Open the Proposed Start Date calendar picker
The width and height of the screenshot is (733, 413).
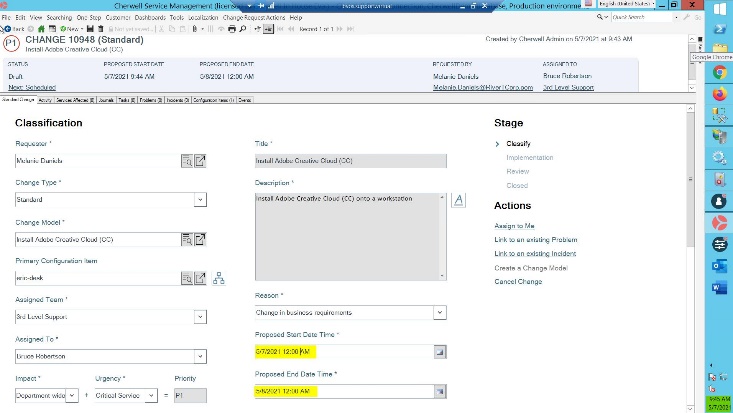point(440,352)
